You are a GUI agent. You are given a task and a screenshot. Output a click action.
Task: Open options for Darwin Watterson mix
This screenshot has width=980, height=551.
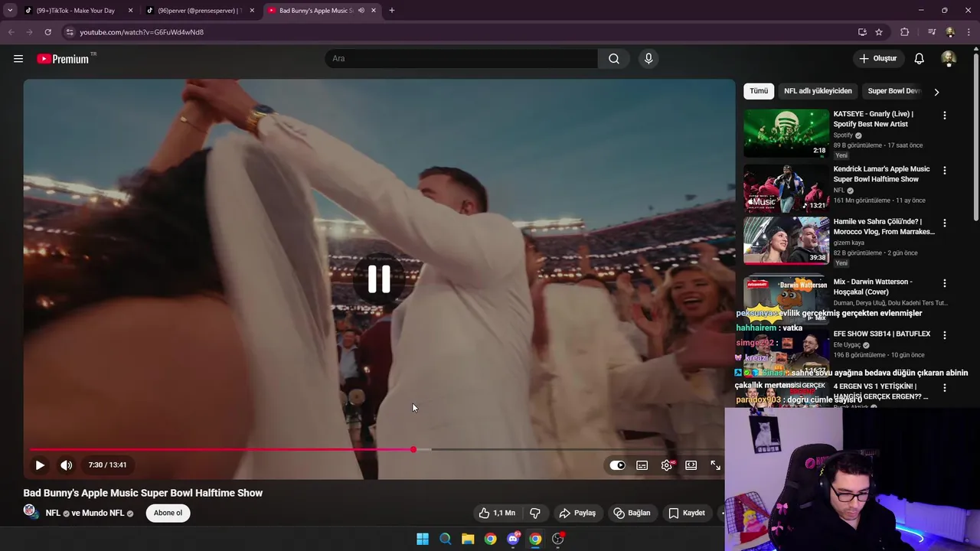[944, 283]
